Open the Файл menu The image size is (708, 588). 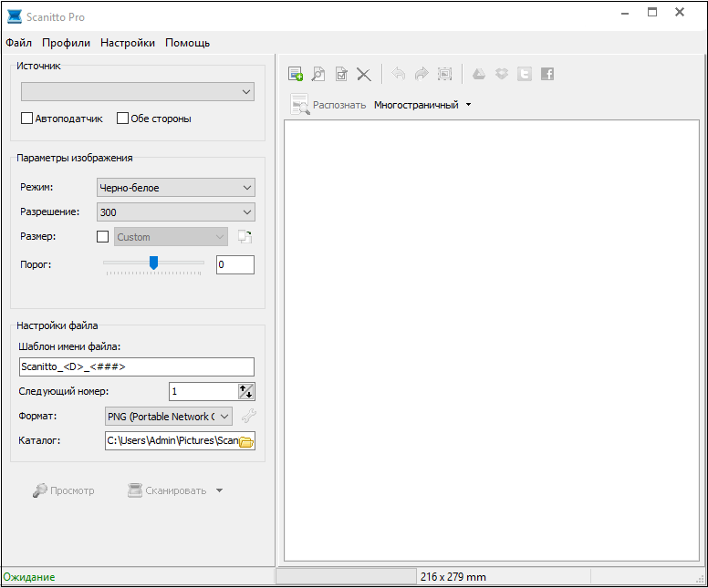pyautogui.click(x=18, y=43)
